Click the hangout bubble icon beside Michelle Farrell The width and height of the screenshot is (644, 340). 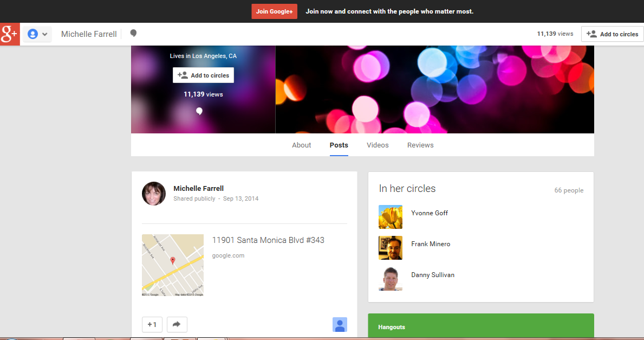(x=133, y=33)
